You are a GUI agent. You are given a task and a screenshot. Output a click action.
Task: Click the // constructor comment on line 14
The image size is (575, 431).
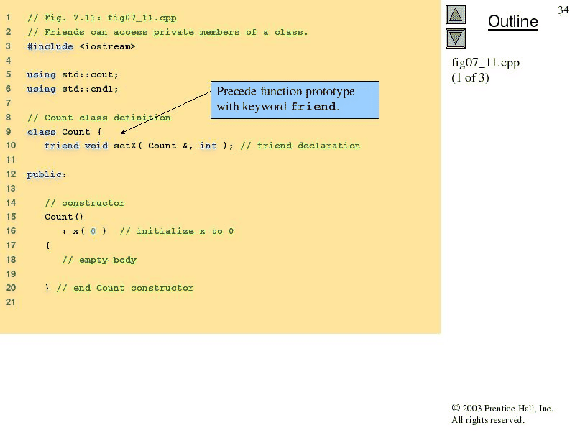[x=84, y=203]
